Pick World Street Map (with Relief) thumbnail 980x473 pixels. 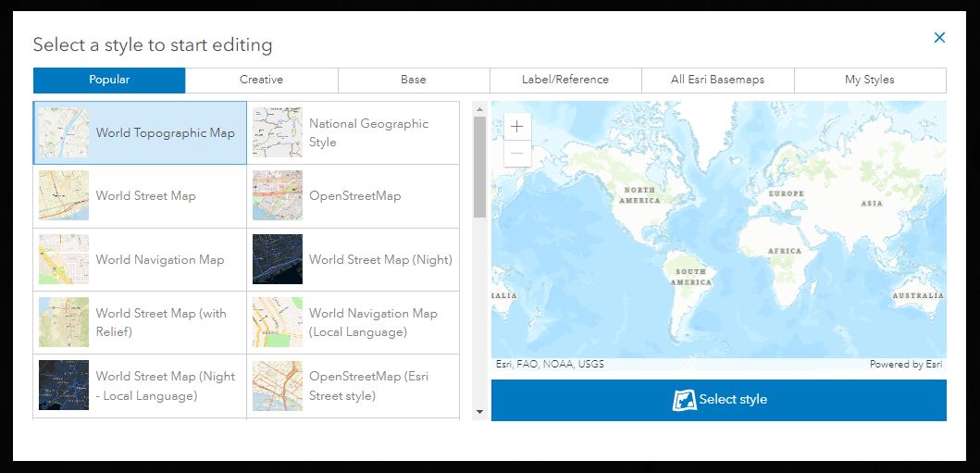(x=64, y=322)
